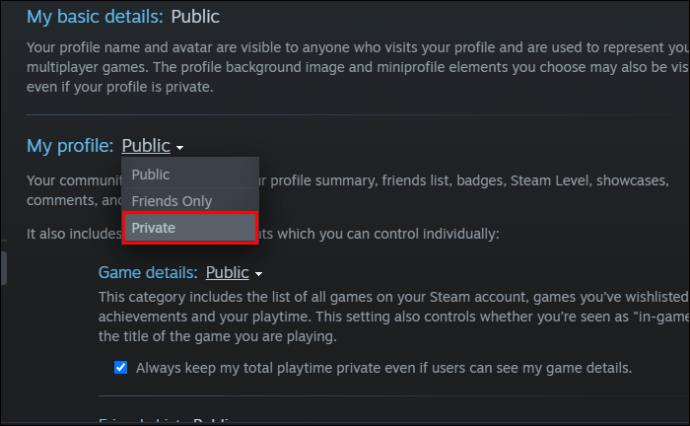The width and height of the screenshot is (690, 426).
Task: Click the Game details description paragraph
Action: point(393,317)
